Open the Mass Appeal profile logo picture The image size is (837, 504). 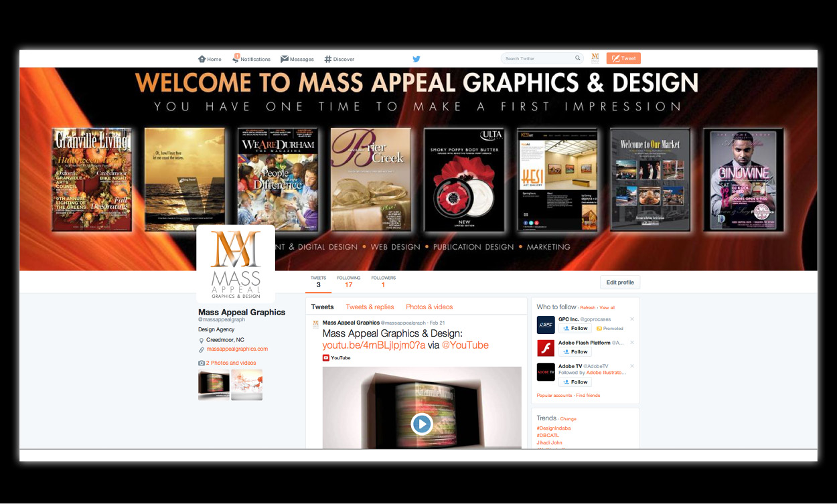point(236,264)
